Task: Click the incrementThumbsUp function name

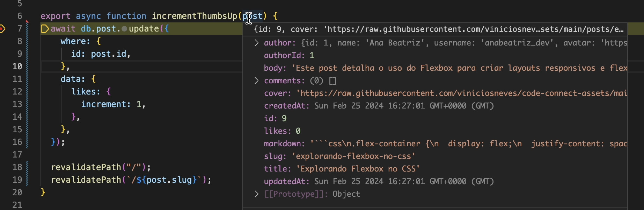Action: click(x=195, y=16)
